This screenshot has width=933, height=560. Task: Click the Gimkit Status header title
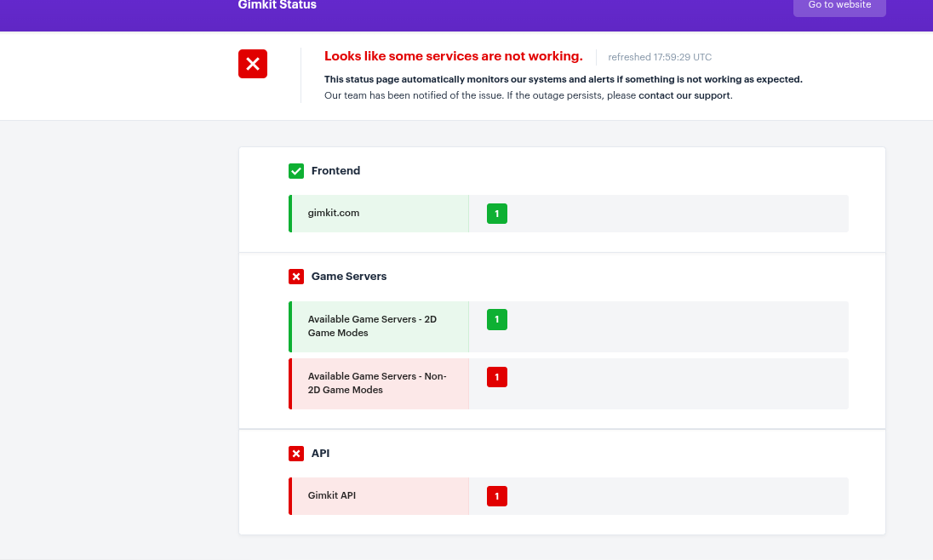coord(278,5)
